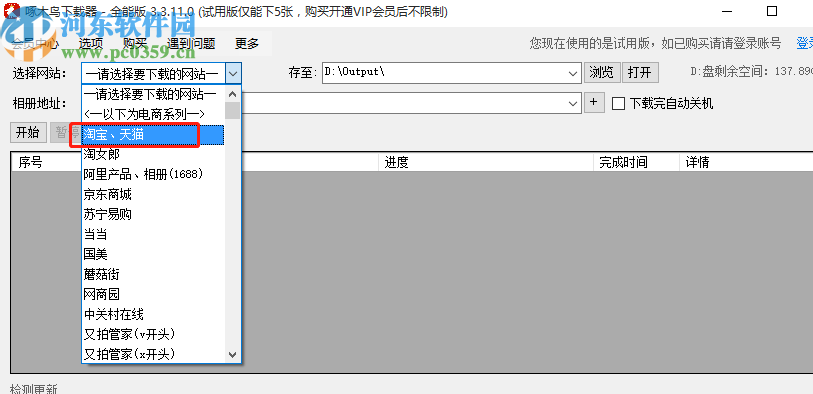This screenshot has height=394, width=813.
Task: Open the 选项 menu
Action: 91,44
